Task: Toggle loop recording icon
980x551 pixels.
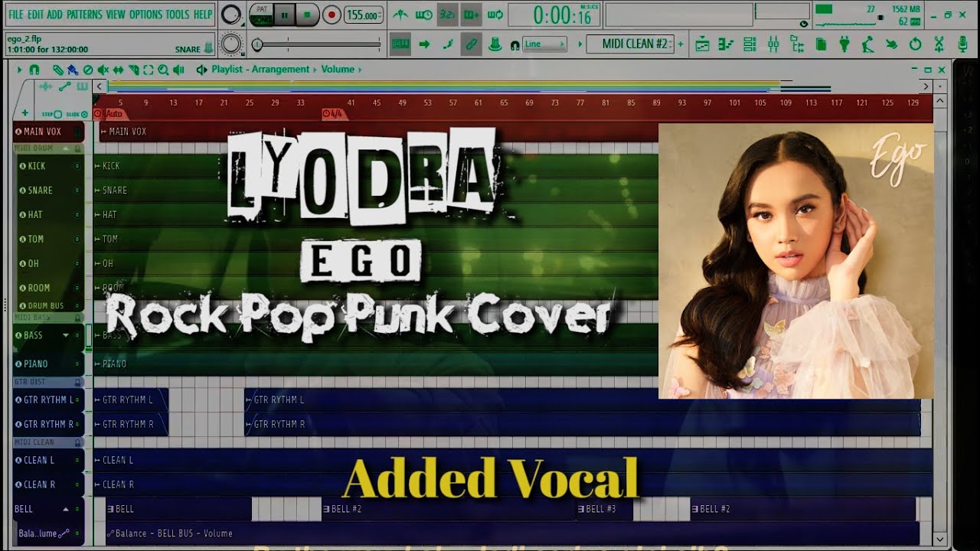Action: coord(495,15)
